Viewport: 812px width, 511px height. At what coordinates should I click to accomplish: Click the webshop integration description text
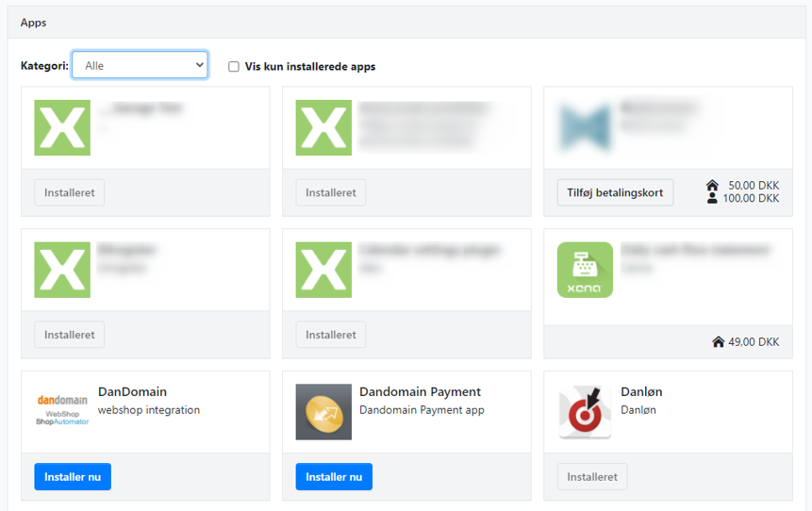click(x=149, y=410)
